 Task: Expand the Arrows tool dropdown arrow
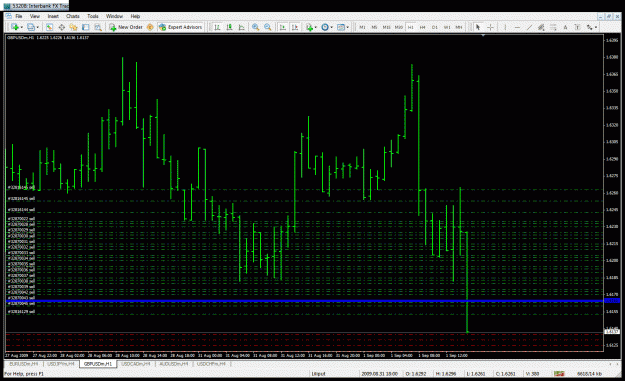(x=596, y=27)
